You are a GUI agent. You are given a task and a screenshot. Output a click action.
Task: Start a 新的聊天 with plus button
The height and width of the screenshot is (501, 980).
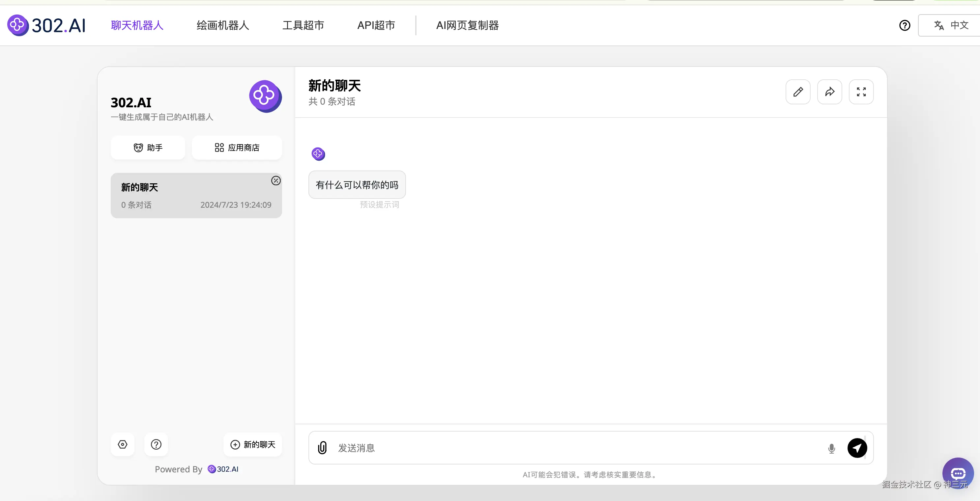click(x=253, y=444)
